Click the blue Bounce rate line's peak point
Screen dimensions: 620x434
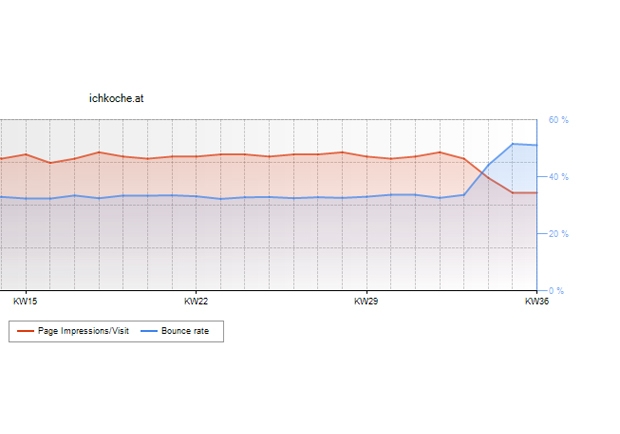513,144
